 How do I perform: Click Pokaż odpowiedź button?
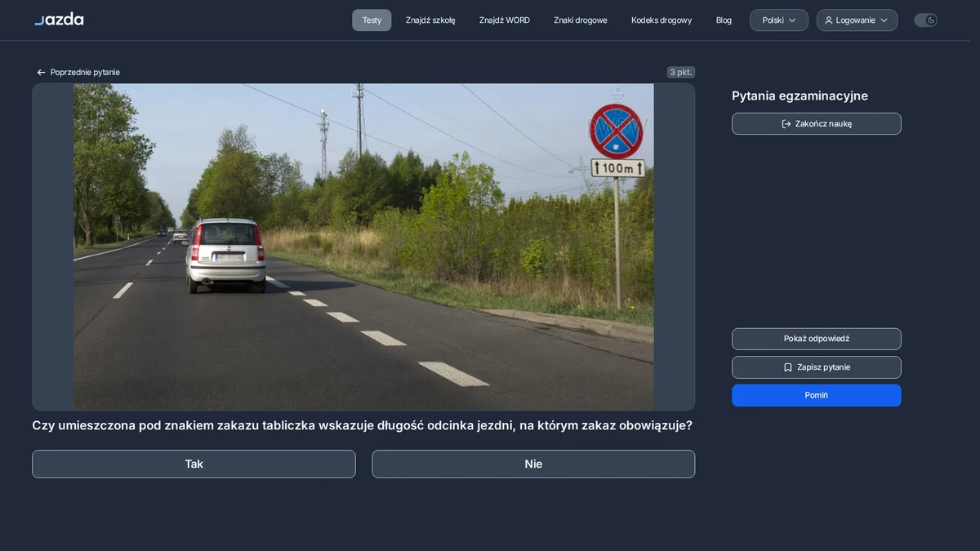point(817,339)
